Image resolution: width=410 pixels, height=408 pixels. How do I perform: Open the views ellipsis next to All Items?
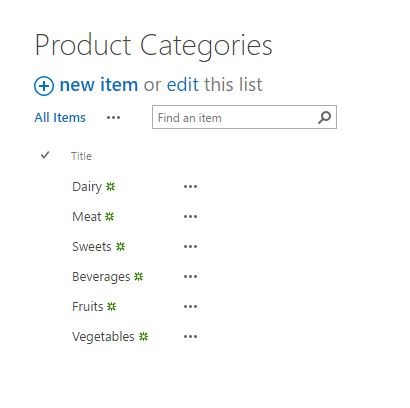click(x=113, y=118)
